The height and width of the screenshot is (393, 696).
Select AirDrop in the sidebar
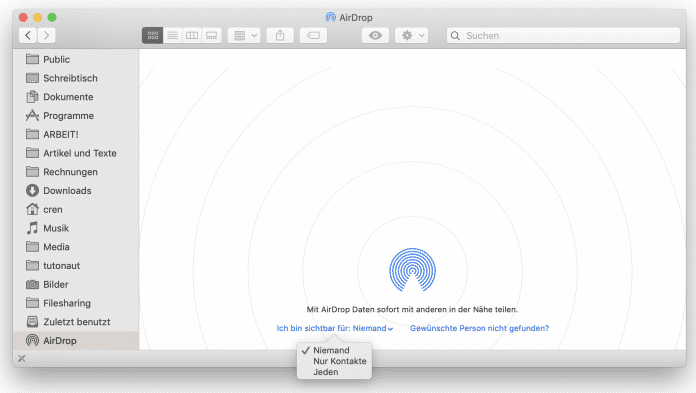[76, 341]
